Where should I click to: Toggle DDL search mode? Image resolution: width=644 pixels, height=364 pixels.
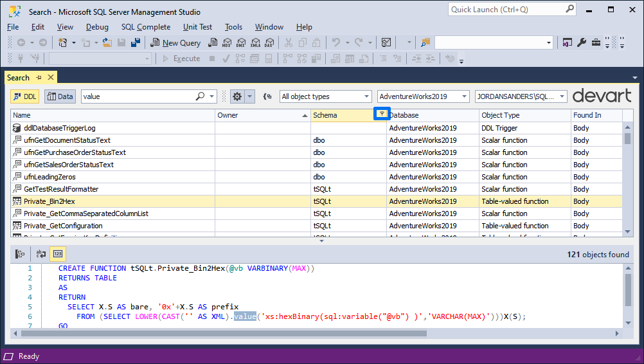pos(24,96)
